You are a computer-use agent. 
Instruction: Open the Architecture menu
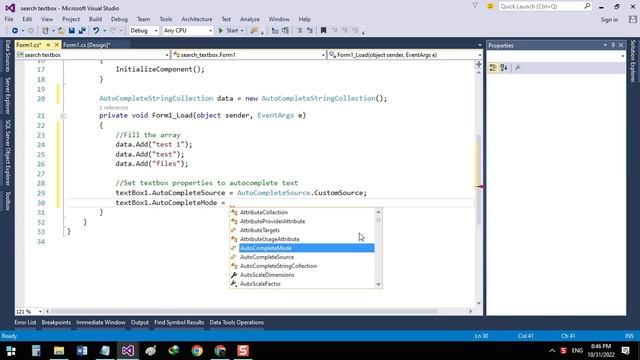(197, 19)
